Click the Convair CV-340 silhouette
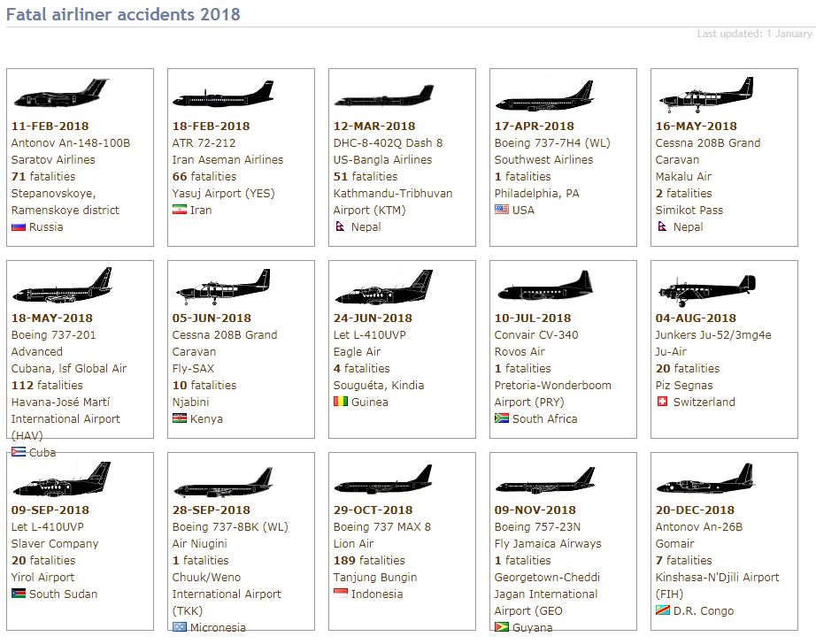The width and height of the screenshot is (816, 644). coord(545,286)
